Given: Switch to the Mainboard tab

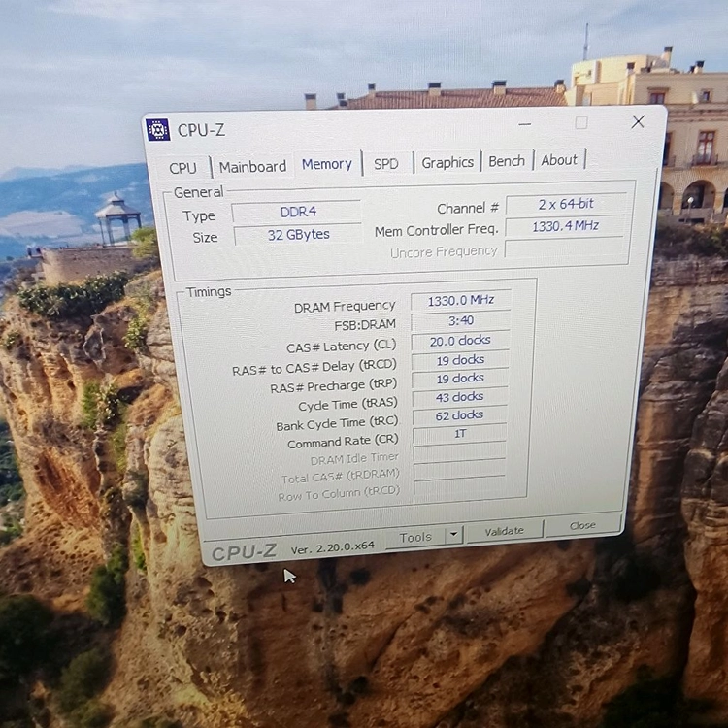Looking at the screenshot, I should coord(252,166).
